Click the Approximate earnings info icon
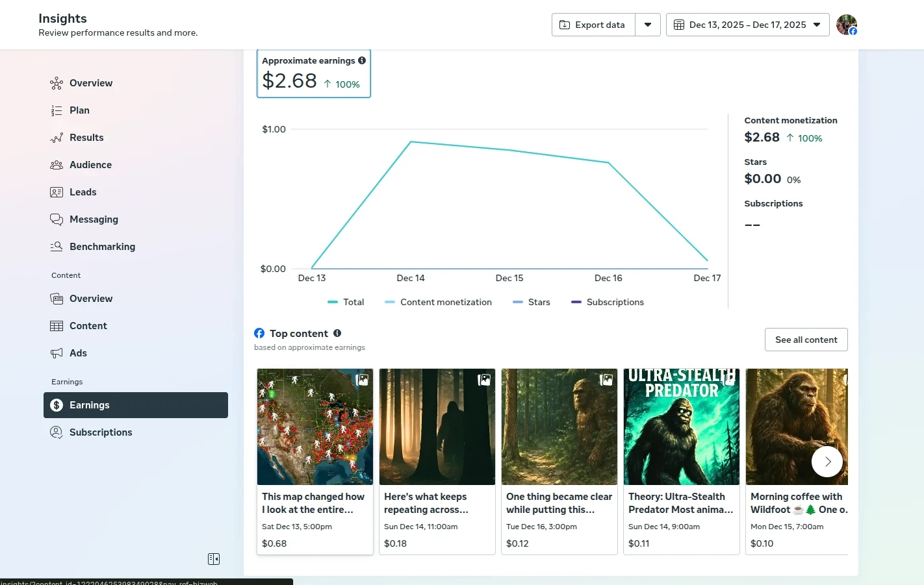This screenshot has height=585, width=924. [x=362, y=60]
